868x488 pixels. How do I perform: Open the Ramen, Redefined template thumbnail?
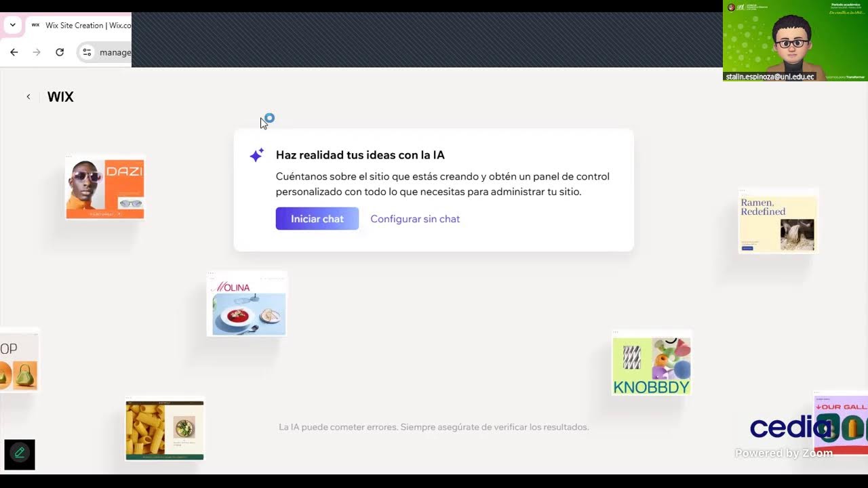point(778,221)
